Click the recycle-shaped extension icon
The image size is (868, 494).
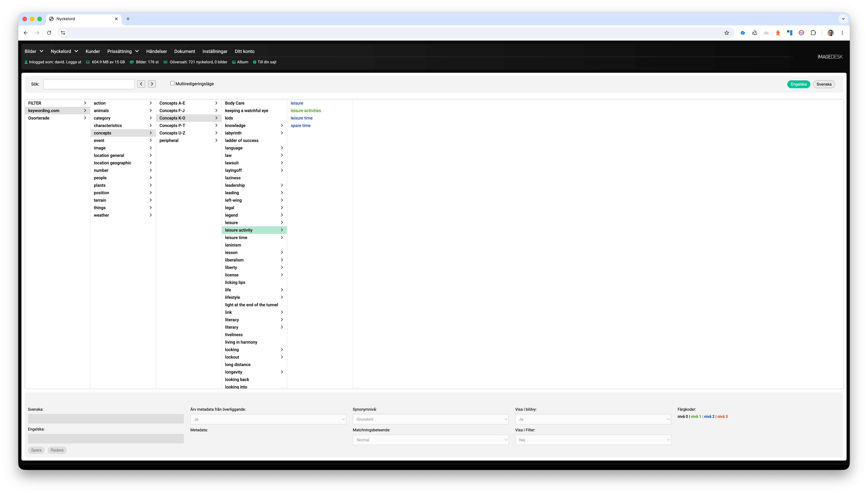pos(754,33)
